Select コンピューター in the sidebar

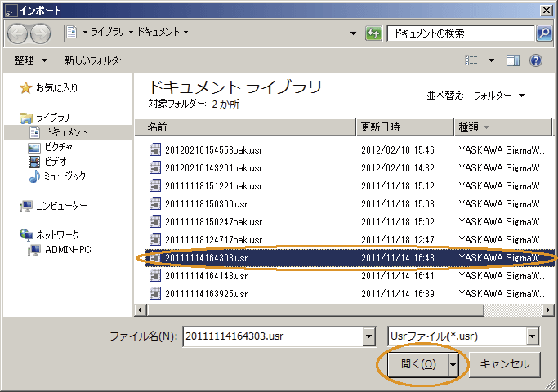coord(61,206)
